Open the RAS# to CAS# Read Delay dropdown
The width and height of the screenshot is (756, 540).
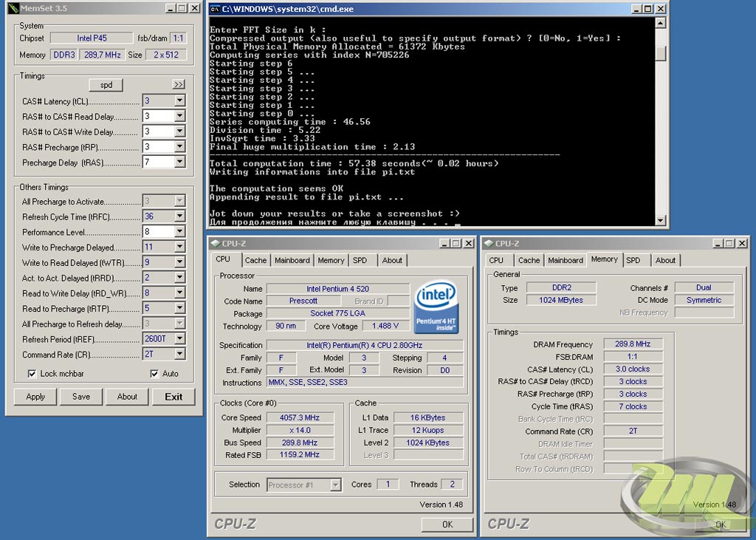point(179,116)
